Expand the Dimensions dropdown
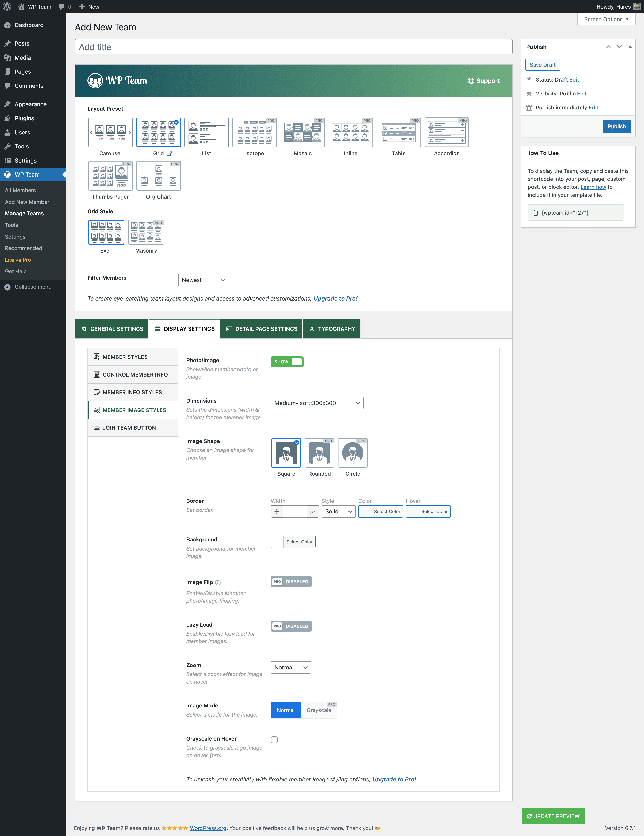The width and height of the screenshot is (644, 836). [x=317, y=403]
